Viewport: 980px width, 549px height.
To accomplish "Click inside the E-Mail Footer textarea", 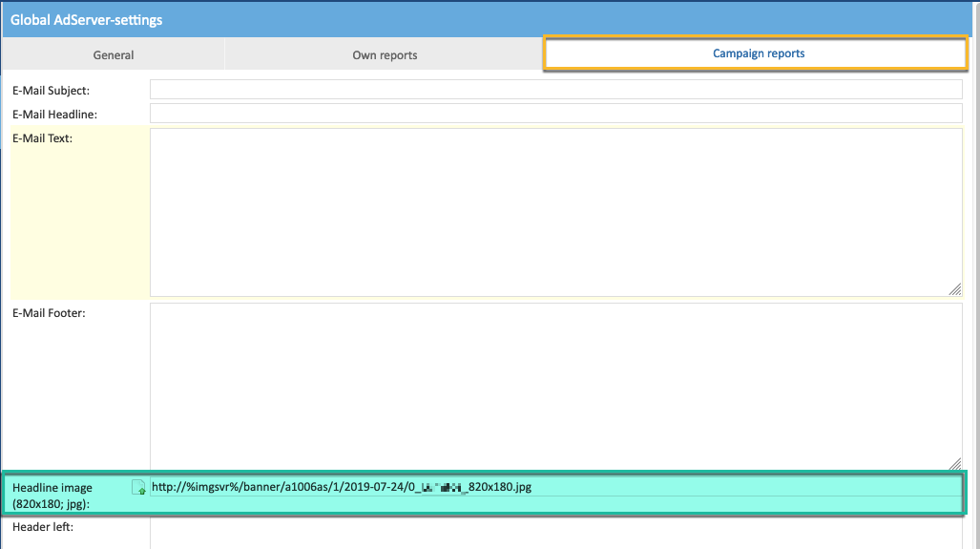I will 555,387.
